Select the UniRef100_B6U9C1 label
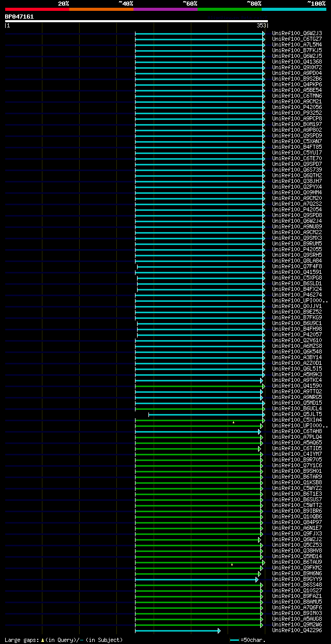331x644 pixels. [297, 323]
